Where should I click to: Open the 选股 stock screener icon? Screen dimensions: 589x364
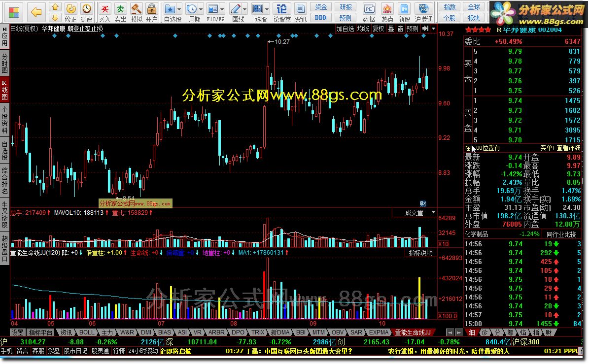point(258,12)
